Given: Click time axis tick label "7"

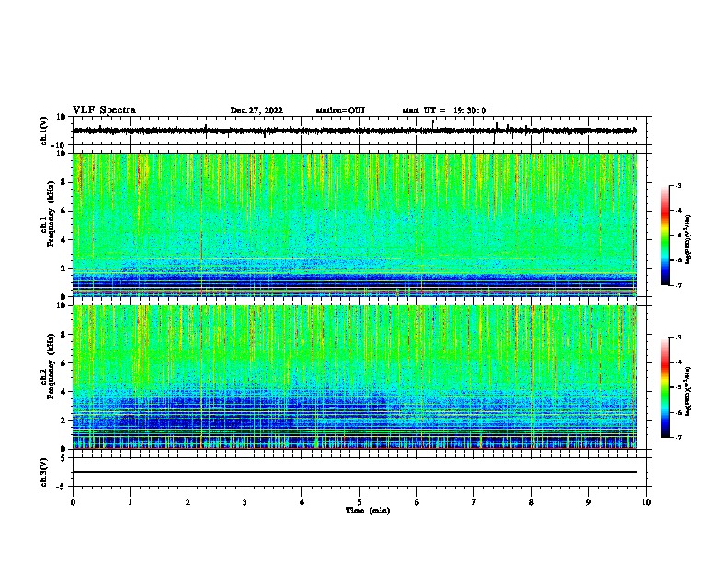Looking at the screenshot, I should 474,502.
